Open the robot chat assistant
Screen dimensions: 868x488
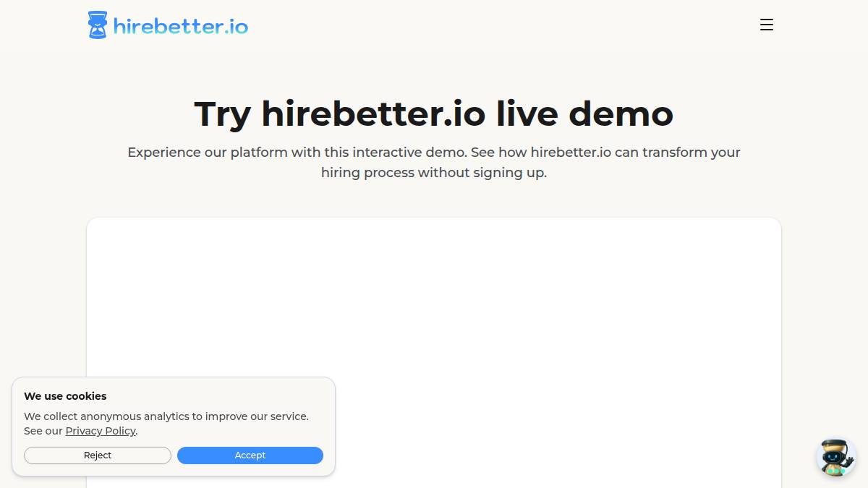[835, 457]
